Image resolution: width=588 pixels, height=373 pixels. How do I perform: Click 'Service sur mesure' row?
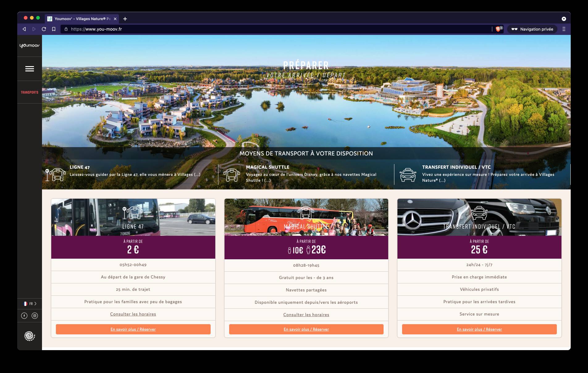(x=479, y=314)
